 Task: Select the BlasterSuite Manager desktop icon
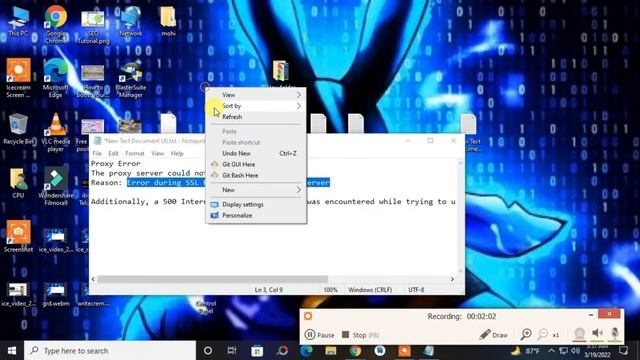click(131, 79)
